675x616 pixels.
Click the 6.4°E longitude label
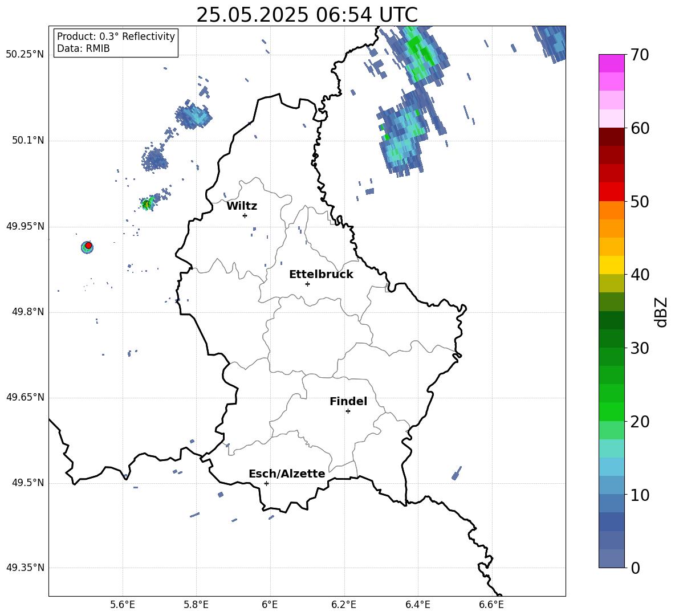click(x=417, y=605)
